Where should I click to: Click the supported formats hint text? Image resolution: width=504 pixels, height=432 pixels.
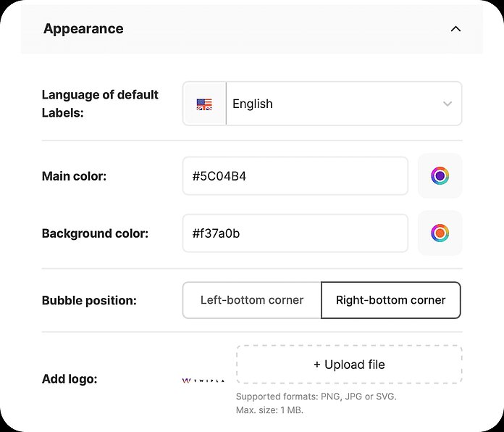point(316,396)
